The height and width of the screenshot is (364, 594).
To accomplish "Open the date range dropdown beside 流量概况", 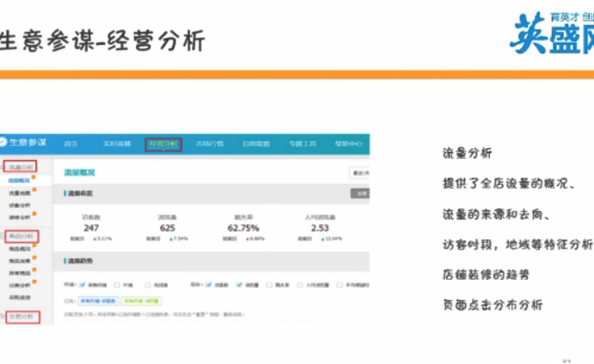I will (x=360, y=173).
